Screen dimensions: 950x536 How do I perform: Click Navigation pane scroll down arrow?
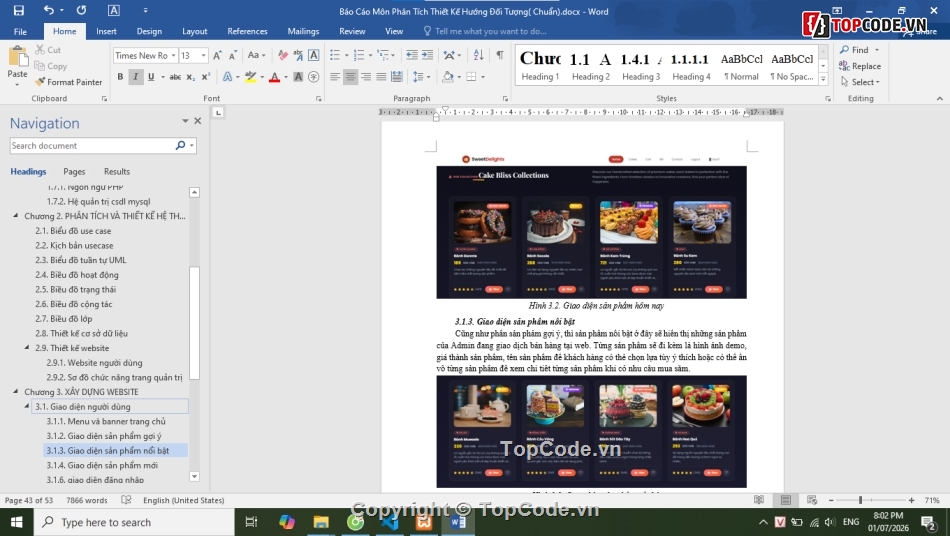tap(194, 477)
